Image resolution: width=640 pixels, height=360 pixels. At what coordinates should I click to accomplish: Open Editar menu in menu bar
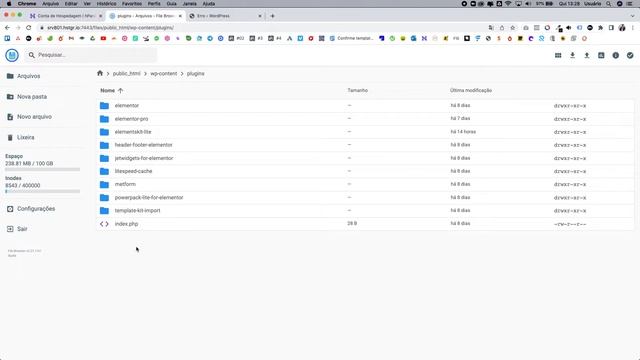click(71, 4)
